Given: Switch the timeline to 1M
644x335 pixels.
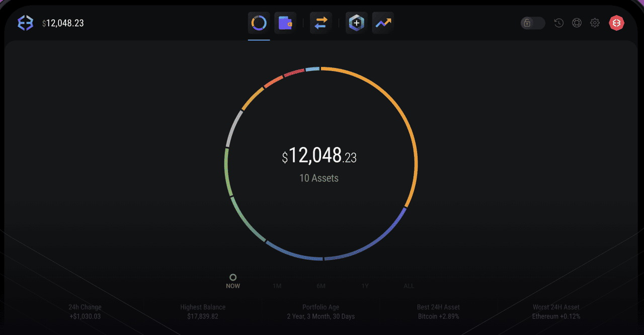Looking at the screenshot, I should [x=277, y=286].
